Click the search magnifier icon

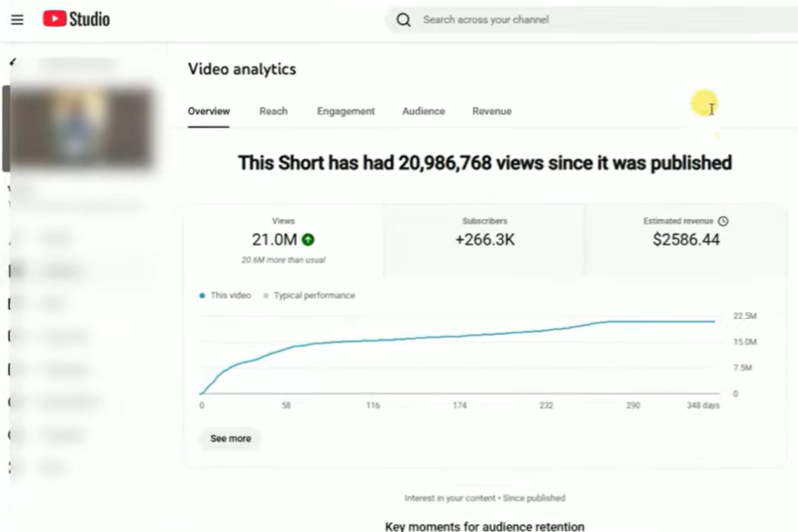pos(403,20)
